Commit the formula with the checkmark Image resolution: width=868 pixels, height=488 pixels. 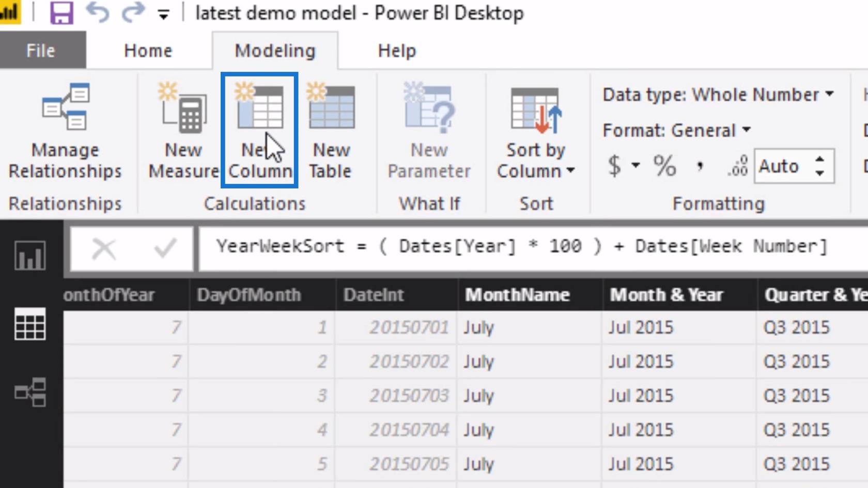click(165, 249)
